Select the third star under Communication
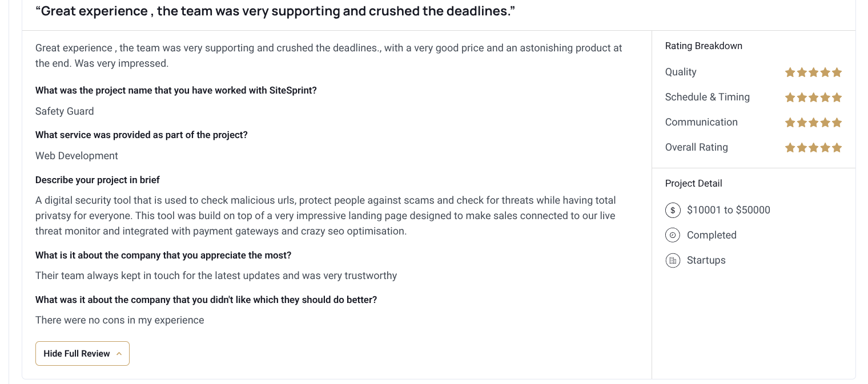The width and height of the screenshot is (868, 384). [813, 122]
